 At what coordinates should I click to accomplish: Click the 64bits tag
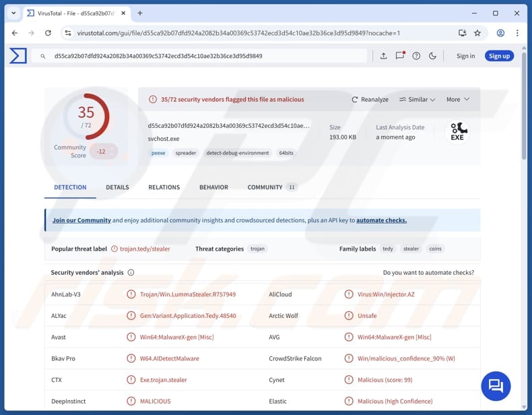click(286, 153)
